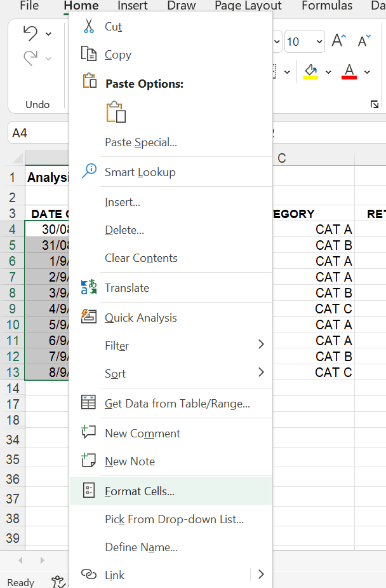The width and height of the screenshot is (386, 588).
Task: Click the Increase Font Size icon
Action: click(338, 41)
